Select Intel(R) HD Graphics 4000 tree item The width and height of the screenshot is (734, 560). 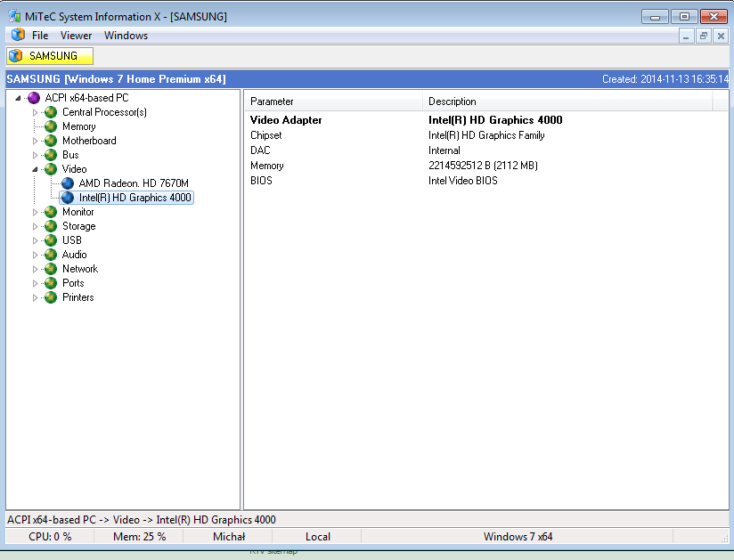tap(135, 198)
